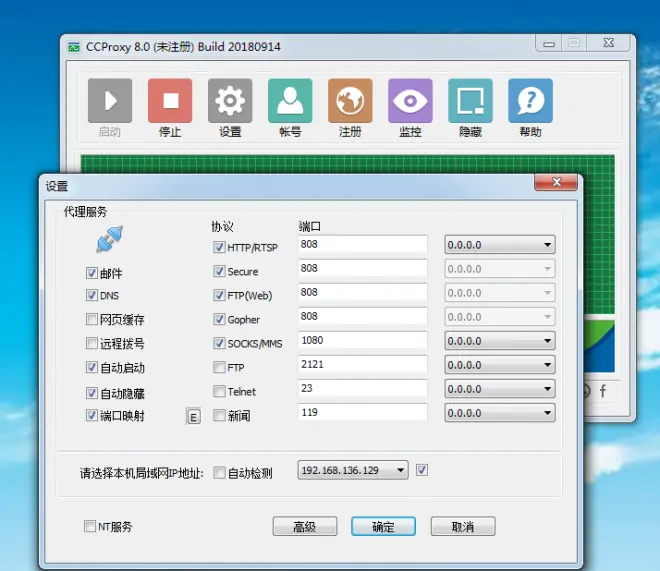Image resolution: width=660 pixels, height=571 pixels.
Task: Click the Facebook icon in CCProxy window
Action: [x=603, y=391]
